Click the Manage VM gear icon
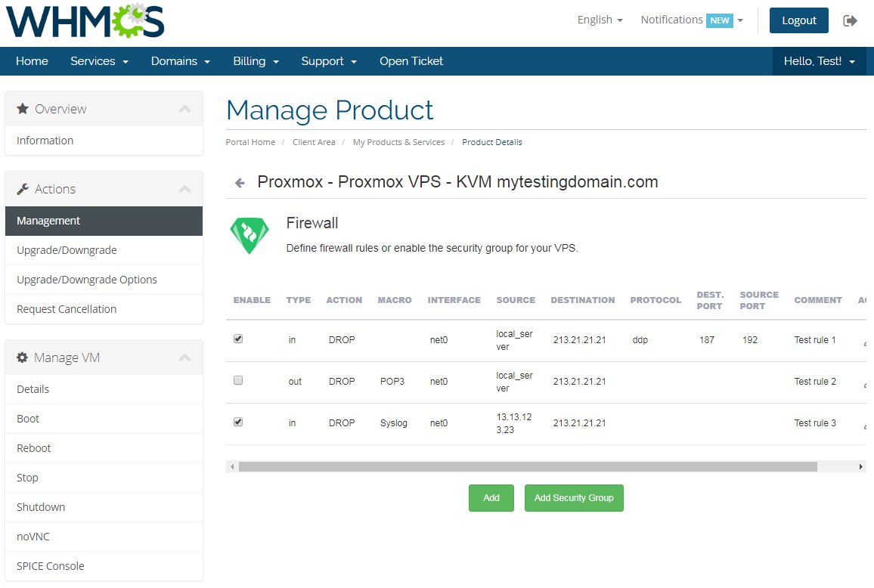Image resolution: width=874 pixels, height=588 pixels. [22, 357]
